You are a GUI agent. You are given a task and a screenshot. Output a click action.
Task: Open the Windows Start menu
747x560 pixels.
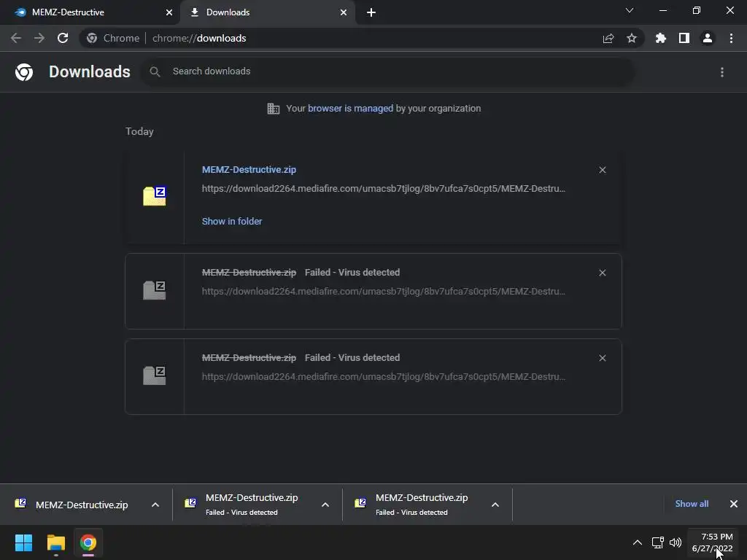tap(23, 542)
